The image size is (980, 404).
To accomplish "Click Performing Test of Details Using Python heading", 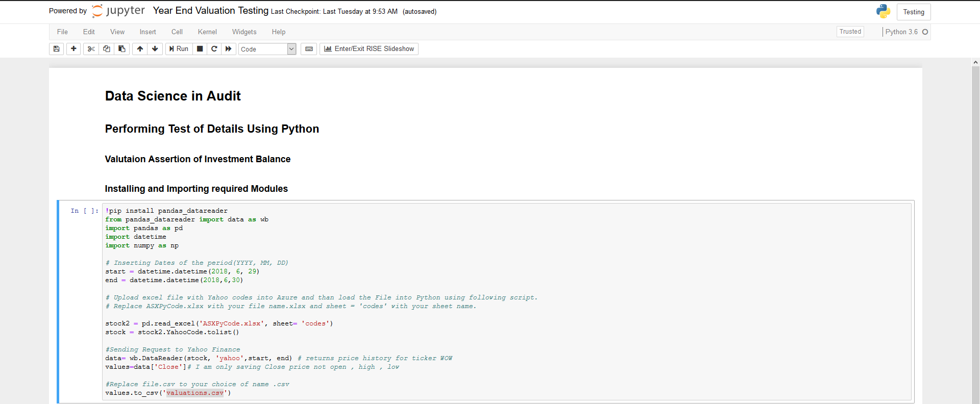I will [212, 129].
